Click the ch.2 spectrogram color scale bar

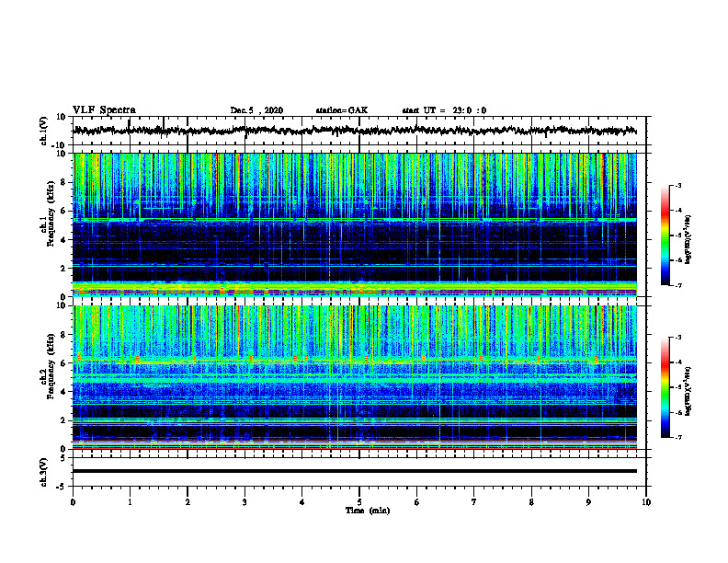point(665,387)
